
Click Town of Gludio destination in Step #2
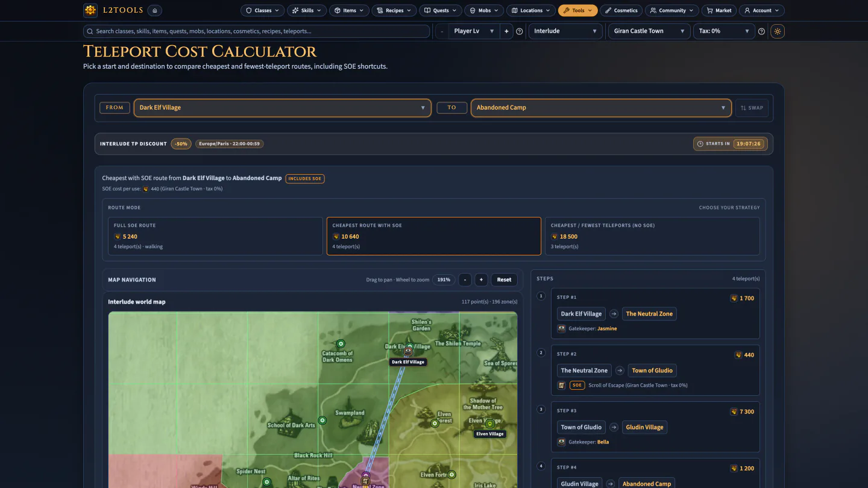click(652, 371)
